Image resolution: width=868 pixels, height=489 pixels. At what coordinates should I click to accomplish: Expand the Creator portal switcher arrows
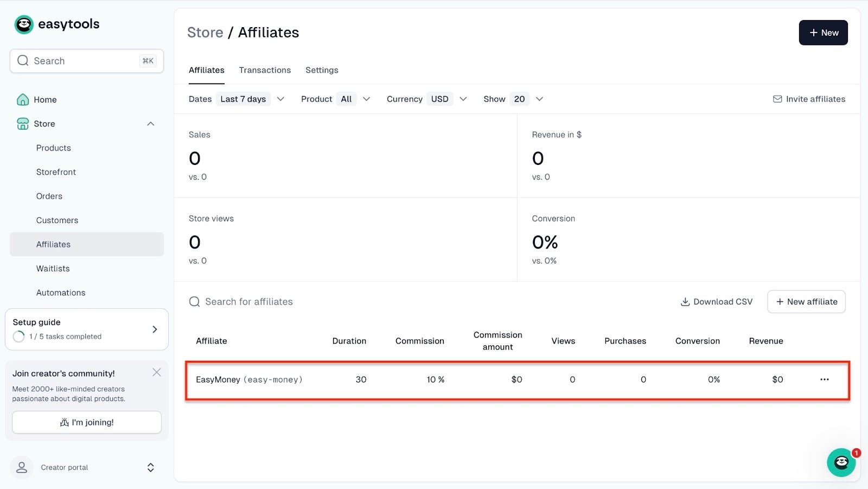coord(151,467)
